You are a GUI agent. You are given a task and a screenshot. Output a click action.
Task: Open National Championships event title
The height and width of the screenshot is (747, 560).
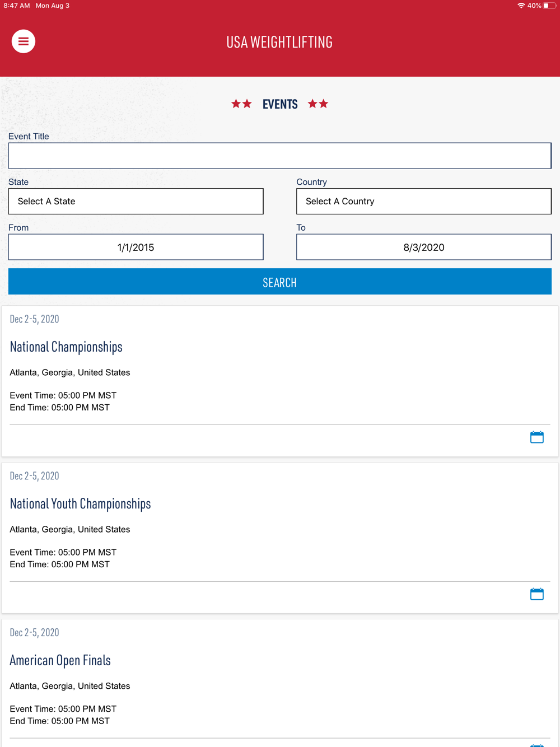(66, 347)
